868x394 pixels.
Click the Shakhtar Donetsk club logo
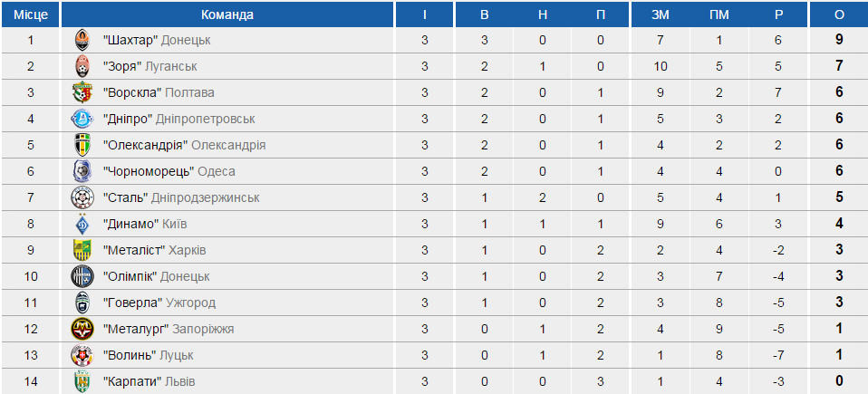point(82,40)
